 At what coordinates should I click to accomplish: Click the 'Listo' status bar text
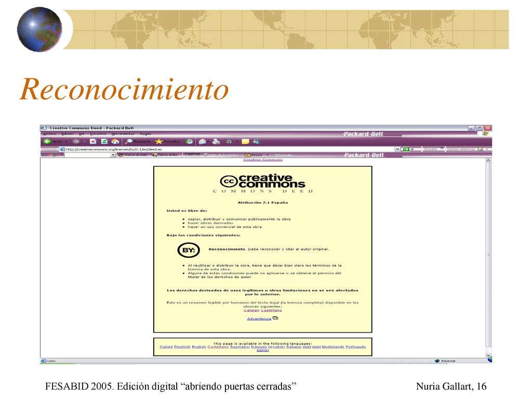point(51,361)
